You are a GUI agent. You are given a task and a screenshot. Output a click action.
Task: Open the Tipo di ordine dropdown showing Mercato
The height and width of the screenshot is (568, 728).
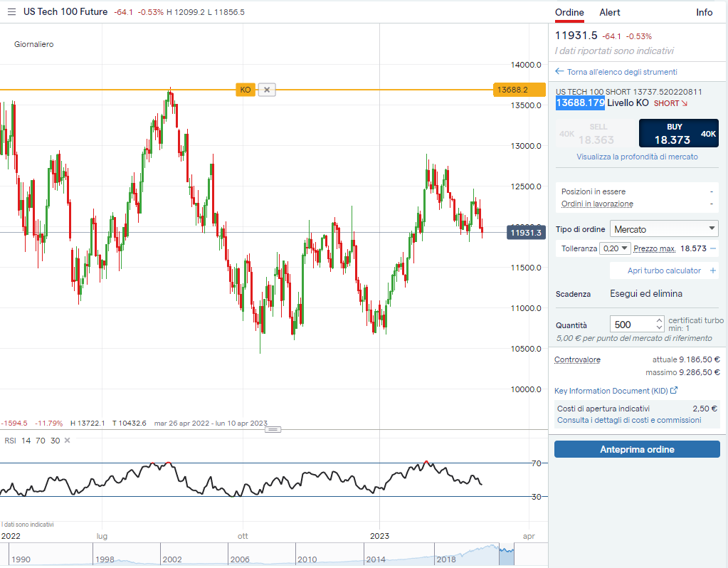pyautogui.click(x=664, y=229)
